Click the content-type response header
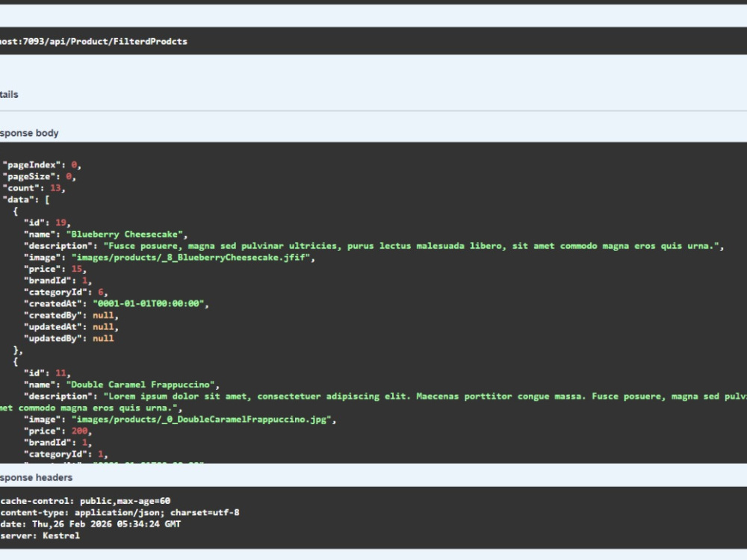This screenshot has width=747, height=560. point(120,513)
